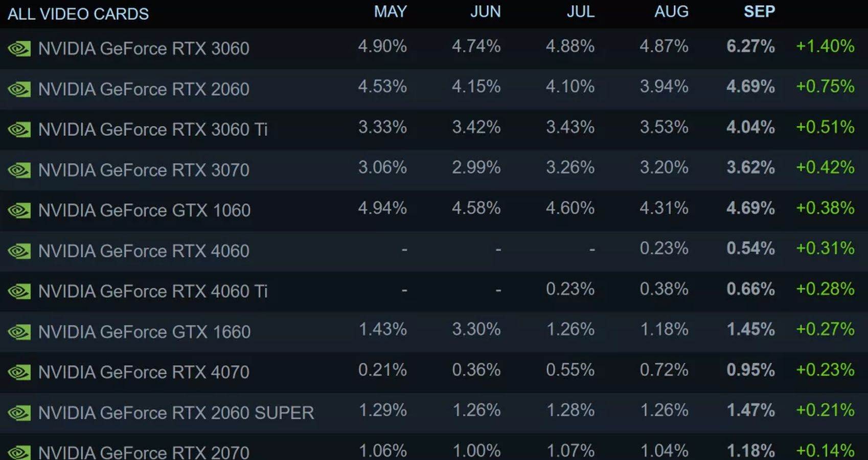Select the MAY column header
The image size is (868, 460).
point(390,12)
